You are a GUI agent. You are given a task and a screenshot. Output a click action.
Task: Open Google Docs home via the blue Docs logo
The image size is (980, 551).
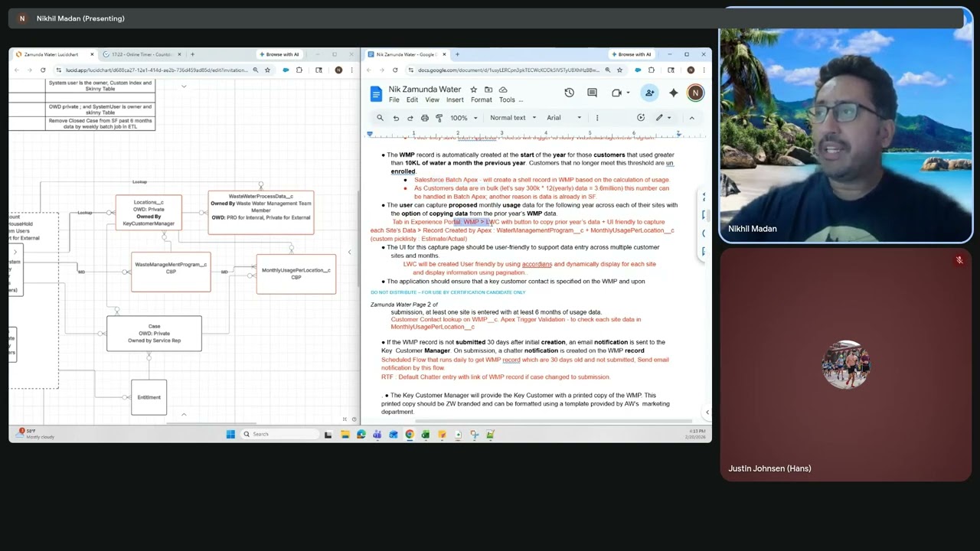click(x=376, y=93)
